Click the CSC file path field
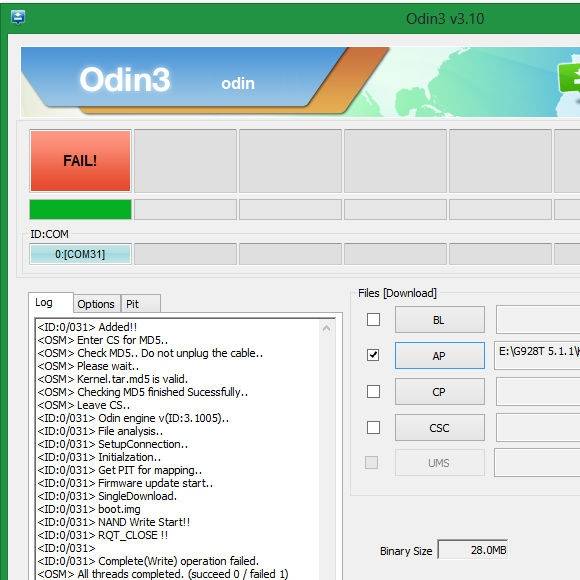This screenshot has height=580, width=580. (x=538, y=428)
